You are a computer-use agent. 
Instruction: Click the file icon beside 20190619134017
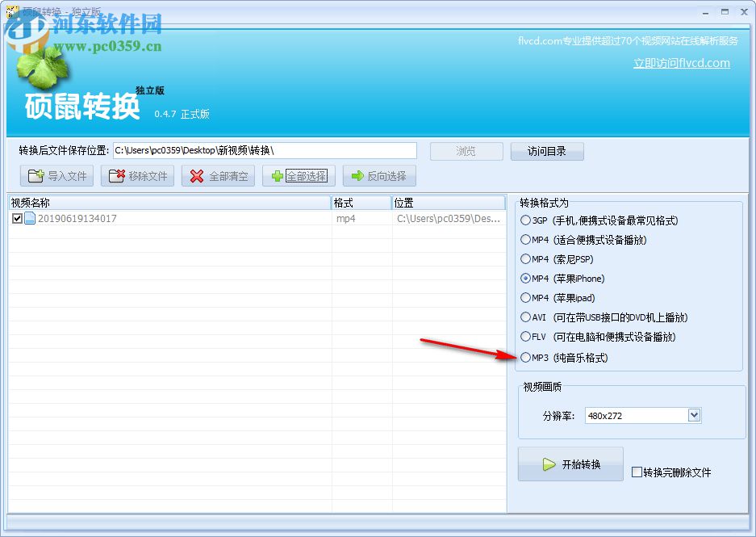[29, 217]
